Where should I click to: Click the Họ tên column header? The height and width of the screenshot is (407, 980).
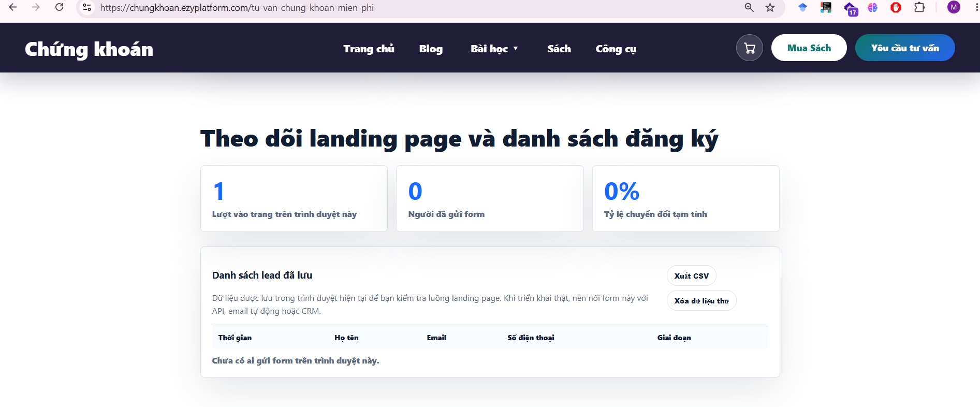pyautogui.click(x=346, y=338)
